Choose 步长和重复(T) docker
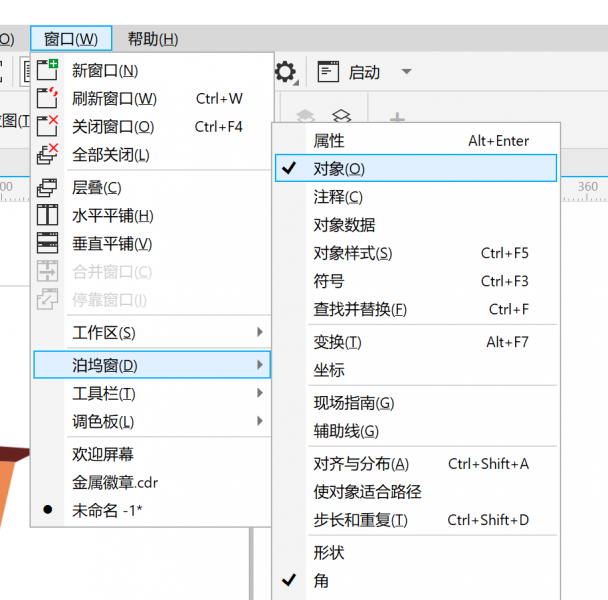Screen dimensions: 608x600 coord(416,520)
